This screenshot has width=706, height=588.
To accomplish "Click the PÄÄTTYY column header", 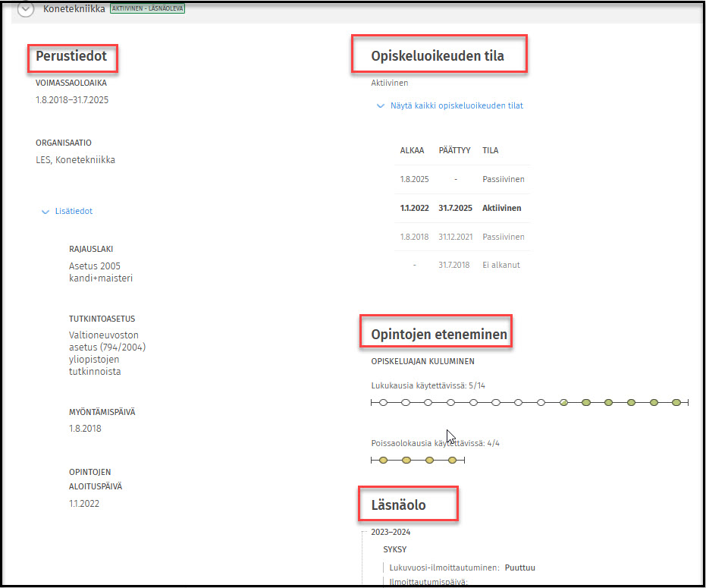I will 455,150.
